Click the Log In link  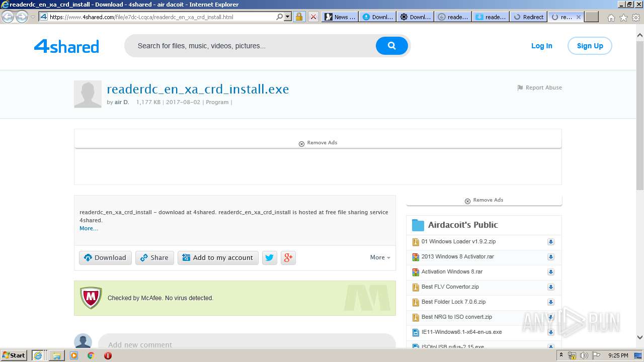pos(541,46)
